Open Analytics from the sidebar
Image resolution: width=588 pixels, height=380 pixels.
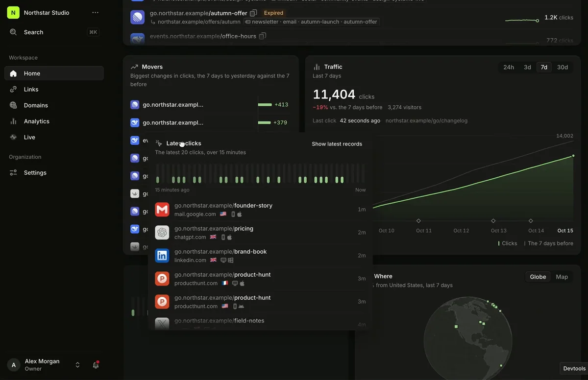[54, 121]
